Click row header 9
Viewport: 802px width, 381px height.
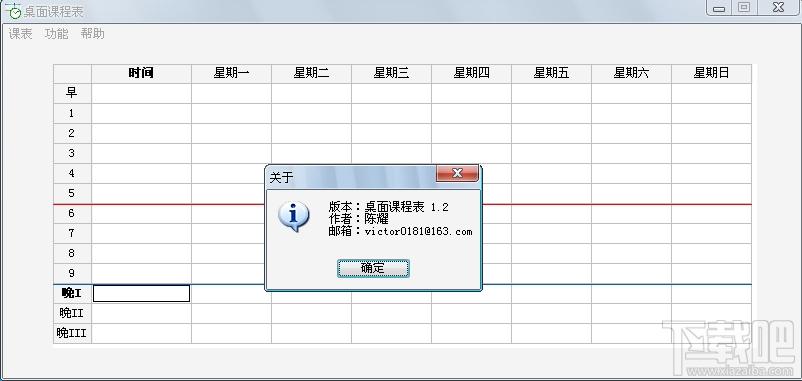[x=72, y=274]
